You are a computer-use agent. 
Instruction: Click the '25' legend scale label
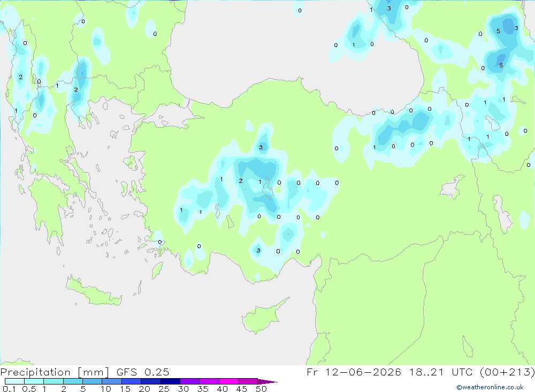pos(164,389)
